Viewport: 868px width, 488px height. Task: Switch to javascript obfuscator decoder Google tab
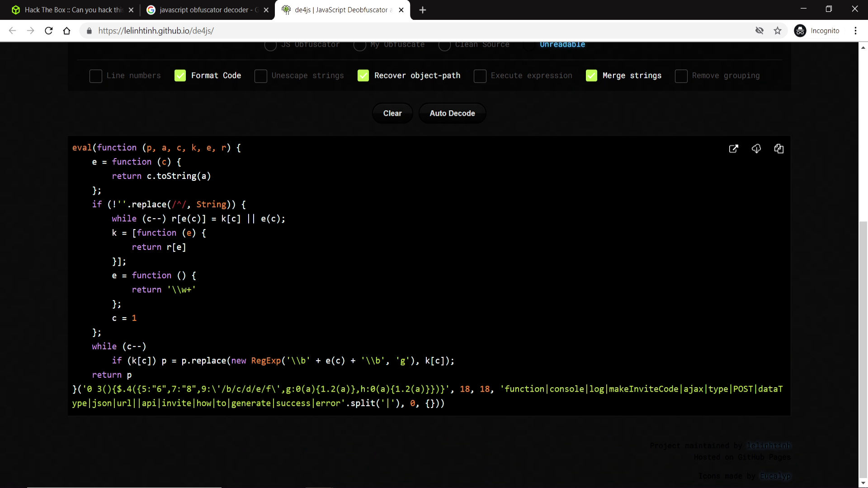coord(207,10)
